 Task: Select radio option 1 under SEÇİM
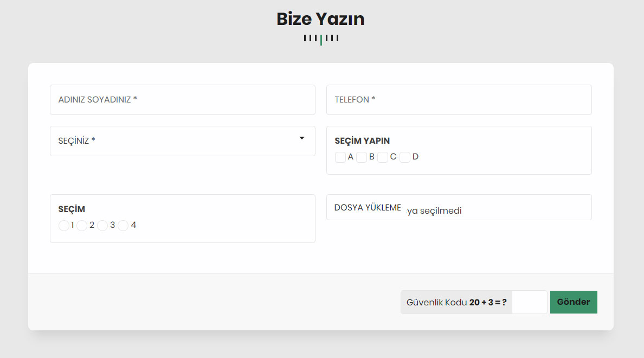pyautogui.click(x=63, y=225)
